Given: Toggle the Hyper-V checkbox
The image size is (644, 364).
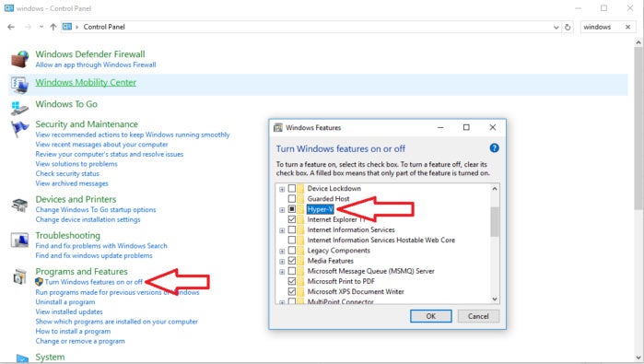Looking at the screenshot, I should point(292,209).
